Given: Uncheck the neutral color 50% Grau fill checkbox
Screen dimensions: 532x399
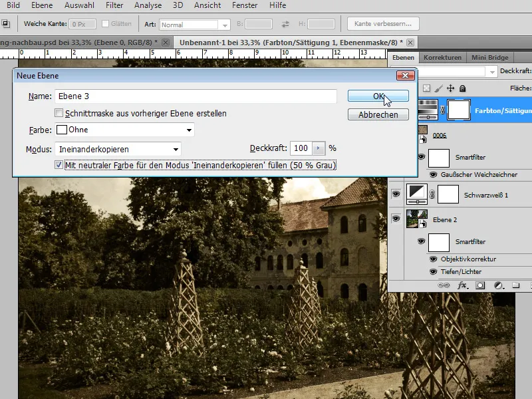Looking at the screenshot, I should coord(59,165).
